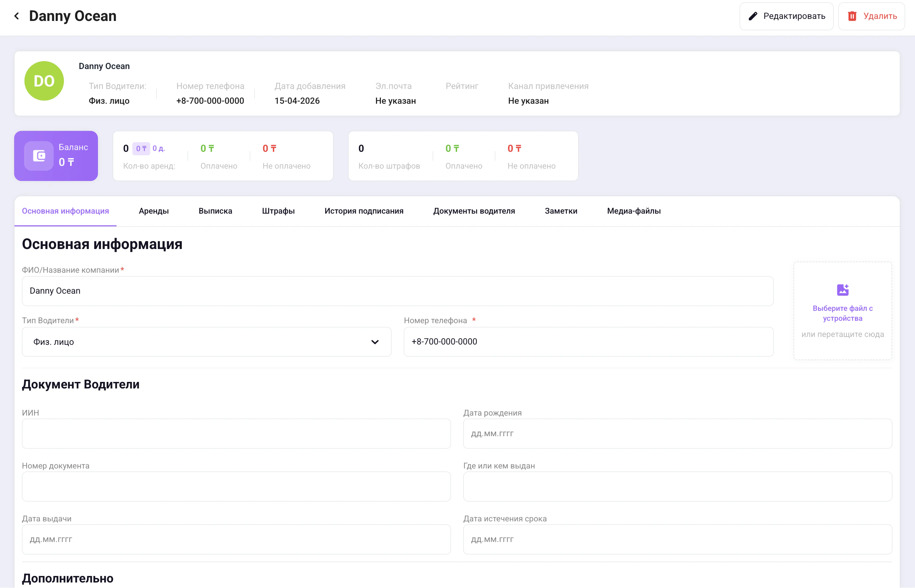
Task: Open the Заметки tab
Action: pos(561,211)
